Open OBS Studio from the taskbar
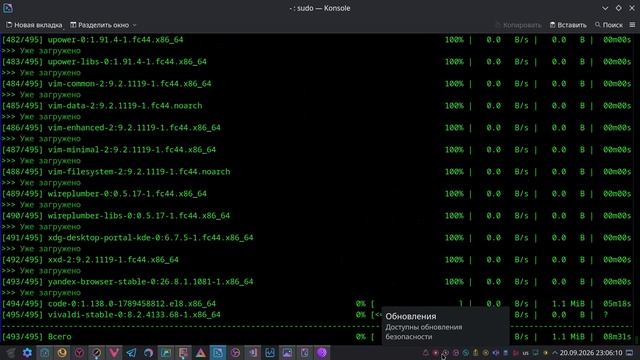Image resolution: width=640 pixels, height=360 pixels. click(x=235, y=353)
